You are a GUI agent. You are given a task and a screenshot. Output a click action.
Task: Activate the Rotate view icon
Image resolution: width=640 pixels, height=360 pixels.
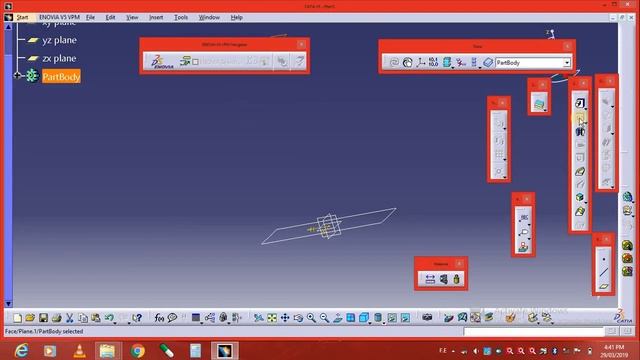click(298, 318)
